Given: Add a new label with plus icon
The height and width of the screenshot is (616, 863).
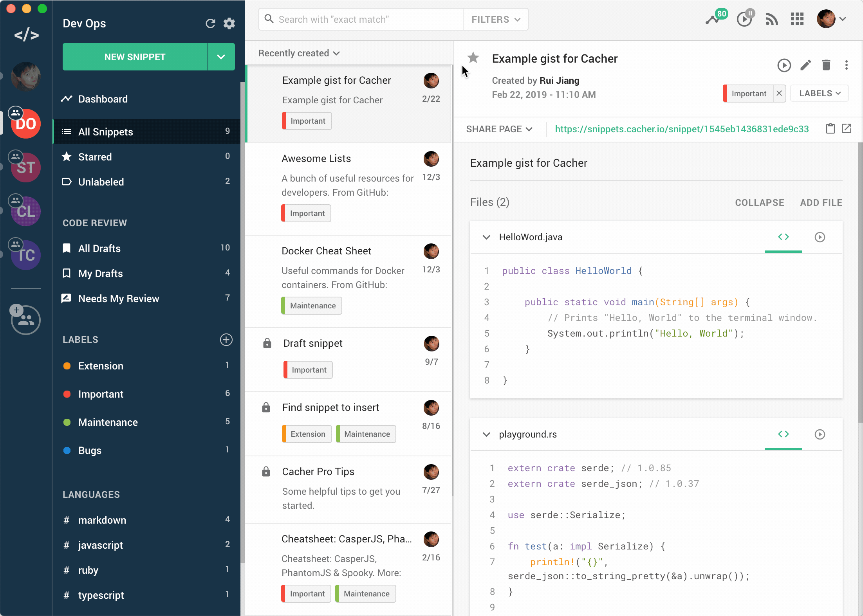Looking at the screenshot, I should (226, 340).
